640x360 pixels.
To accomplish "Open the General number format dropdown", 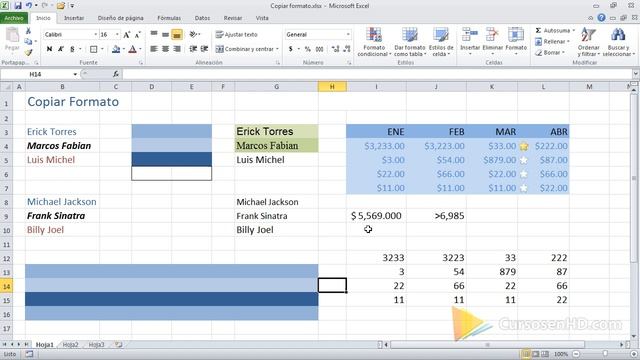I will tap(348, 35).
